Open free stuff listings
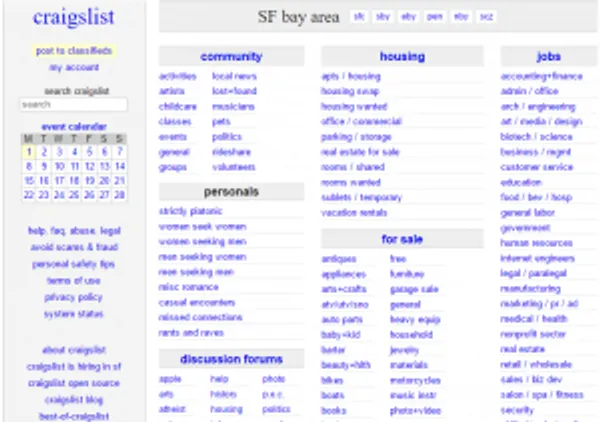The image size is (600, 422). (x=398, y=259)
